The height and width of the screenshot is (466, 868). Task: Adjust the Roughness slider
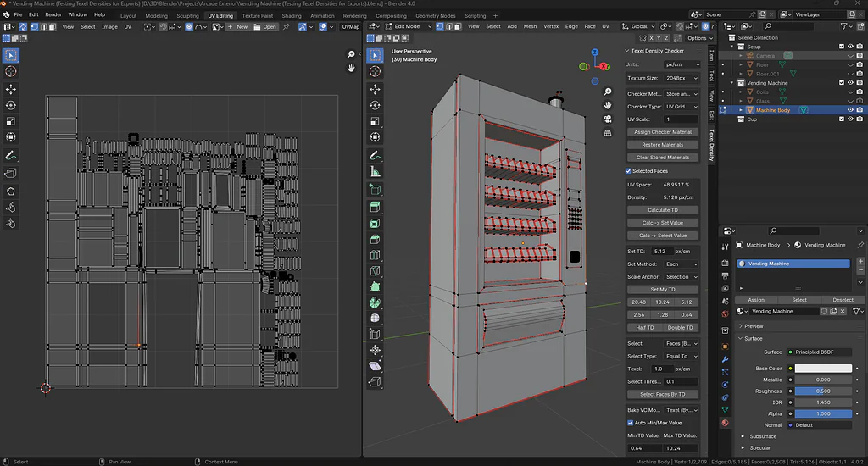(x=823, y=391)
